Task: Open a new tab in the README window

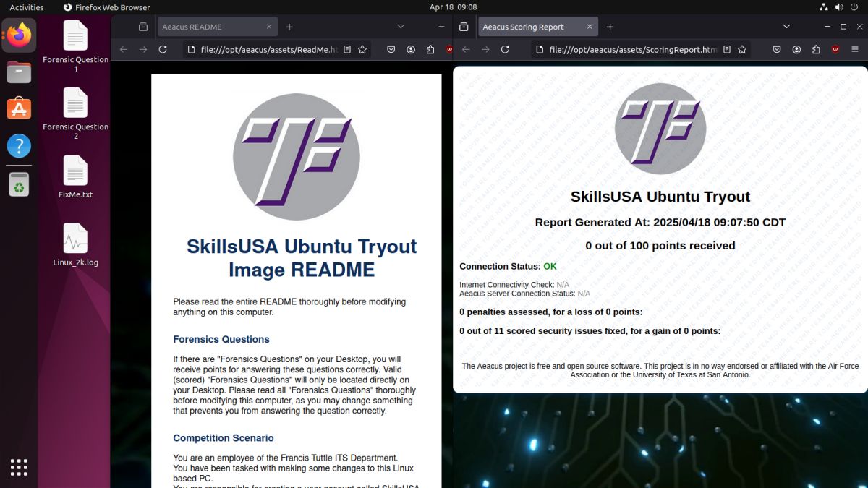Action: coord(289,27)
